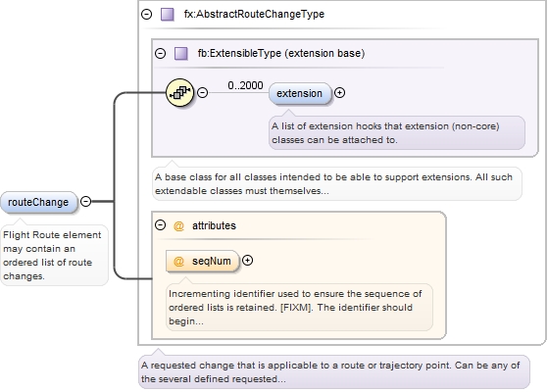The width and height of the screenshot is (548, 392).
Task: Click the purple square icon beside fx:AbstractRouteChangeType
Action: coord(168,15)
